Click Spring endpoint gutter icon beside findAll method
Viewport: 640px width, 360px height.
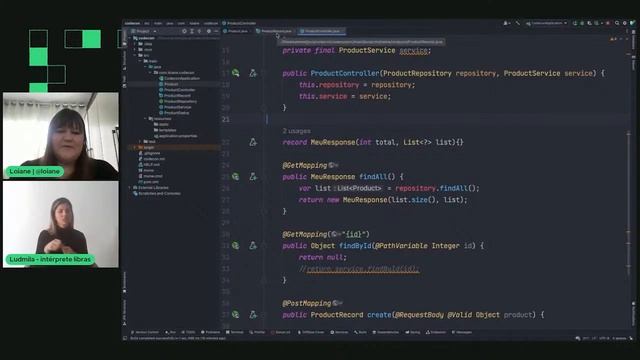pos(236,177)
